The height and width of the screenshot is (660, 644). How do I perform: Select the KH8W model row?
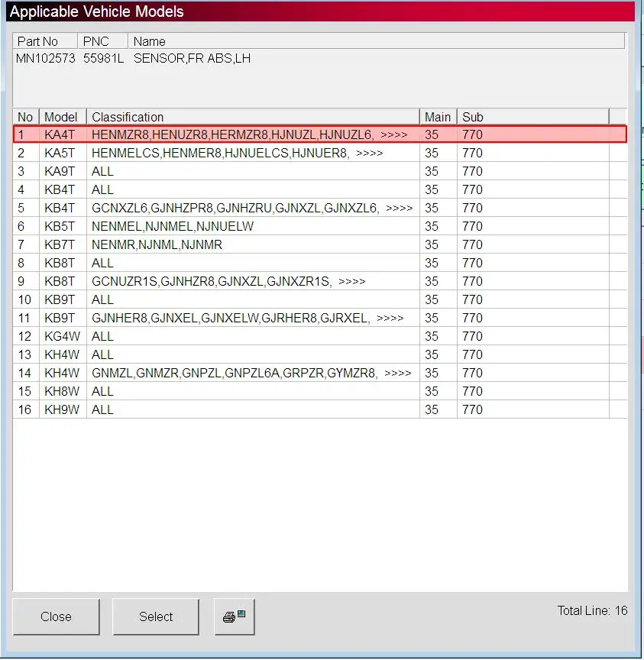tap(320, 391)
